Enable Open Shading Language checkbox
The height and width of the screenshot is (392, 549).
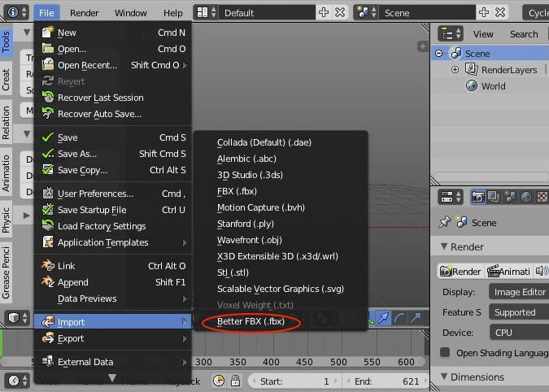click(445, 353)
